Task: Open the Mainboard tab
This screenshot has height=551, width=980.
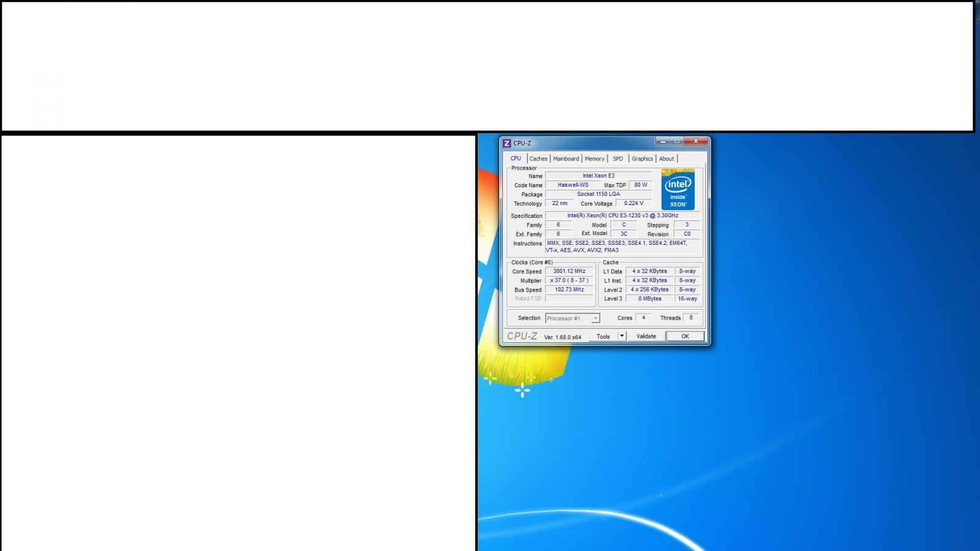Action: tap(566, 159)
